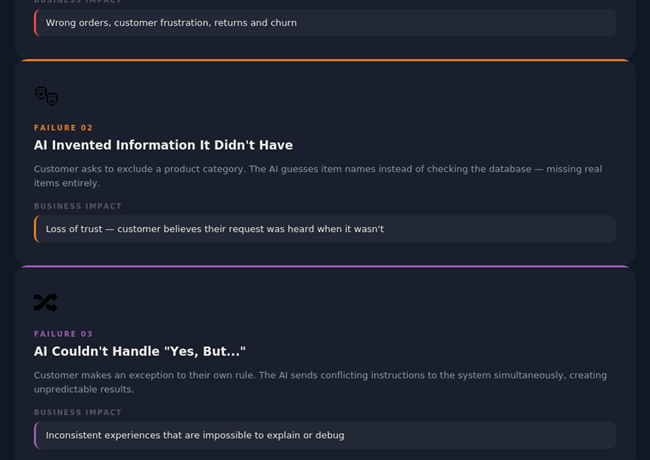Click the red accent bar beside "Wrong orders"
650x460 pixels.
[36, 23]
